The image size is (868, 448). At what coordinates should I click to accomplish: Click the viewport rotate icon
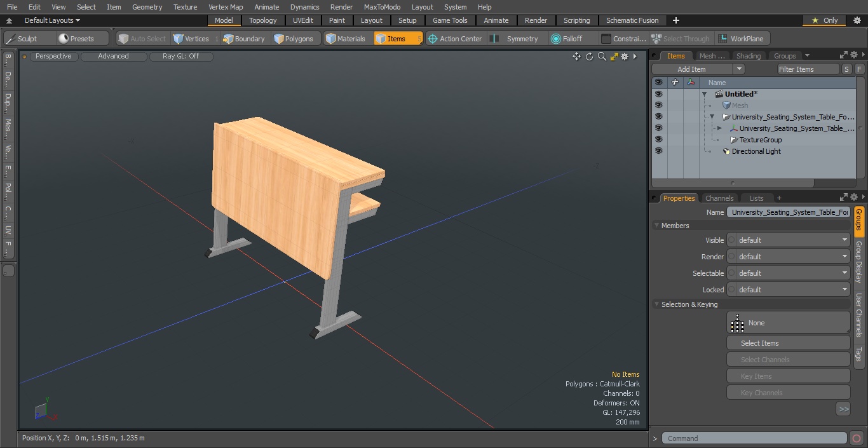[589, 57]
